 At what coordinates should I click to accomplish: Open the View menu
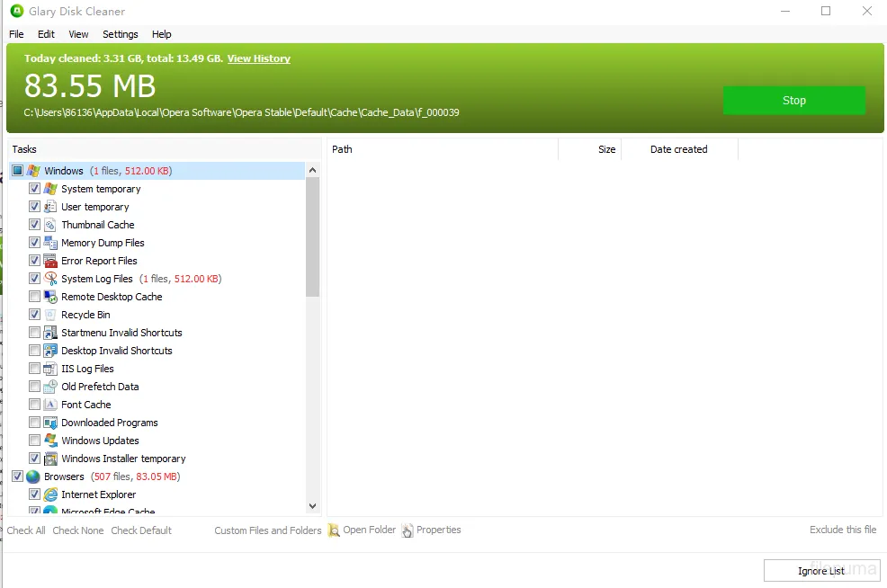(x=78, y=34)
